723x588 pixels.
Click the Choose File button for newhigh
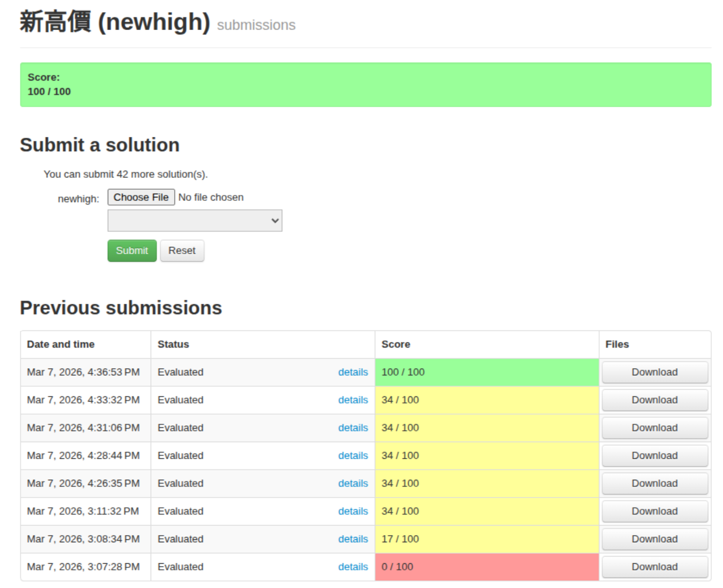141,197
